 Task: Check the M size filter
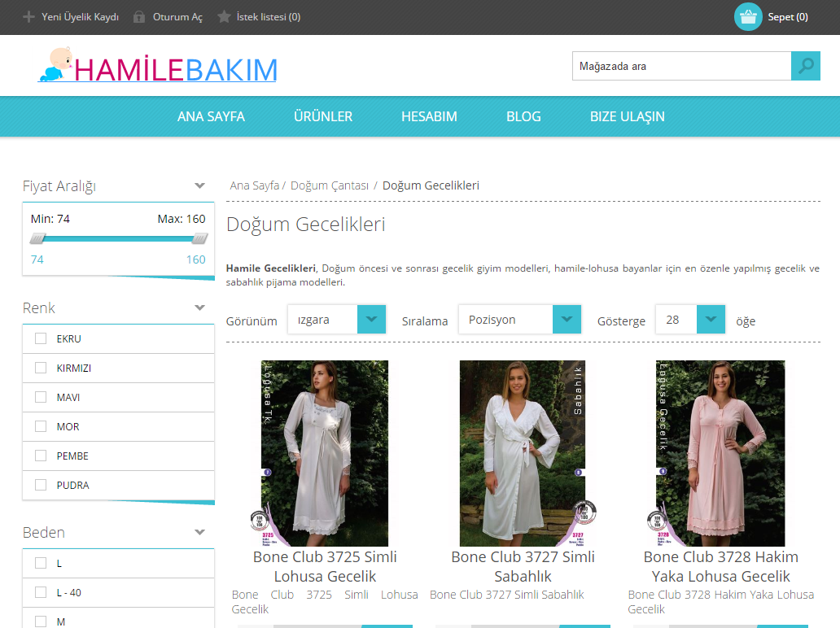41,621
